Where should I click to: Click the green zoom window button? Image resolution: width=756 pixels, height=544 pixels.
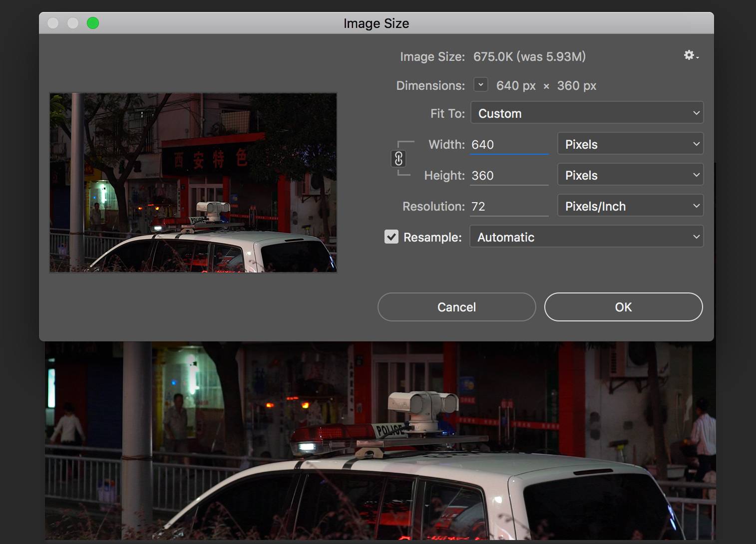point(93,23)
